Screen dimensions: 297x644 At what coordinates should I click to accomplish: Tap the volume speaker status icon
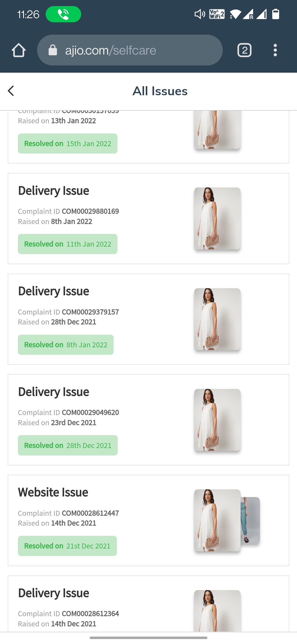[200, 14]
